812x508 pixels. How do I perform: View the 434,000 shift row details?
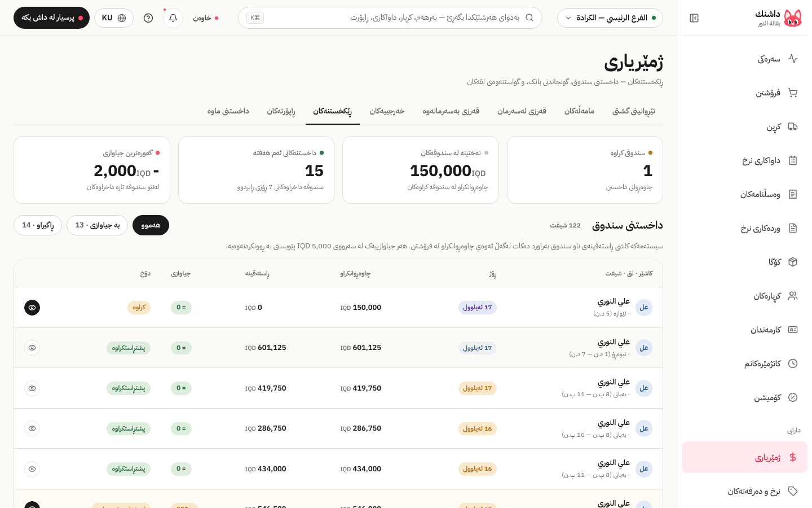32,469
